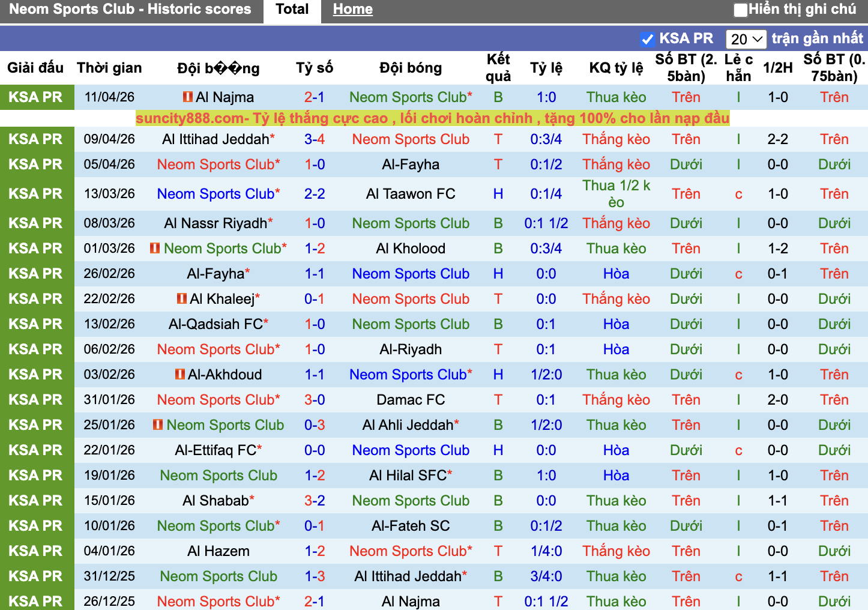Click red card icon beside Al Najma 11/04/26
The height and width of the screenshot is (610, 868).
188,97
